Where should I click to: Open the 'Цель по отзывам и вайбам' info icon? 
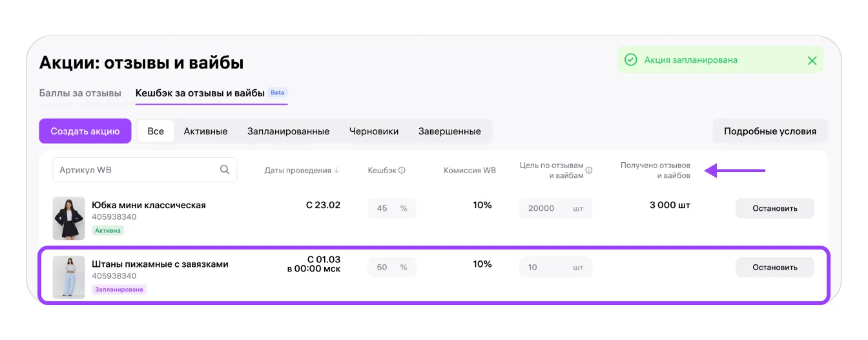point(589,171)
